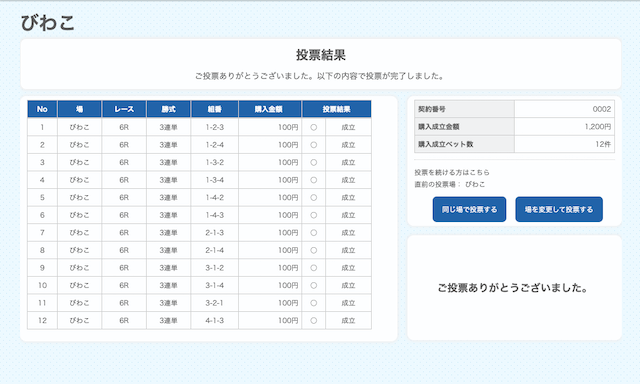Click the circle mark in row 1

313,127
